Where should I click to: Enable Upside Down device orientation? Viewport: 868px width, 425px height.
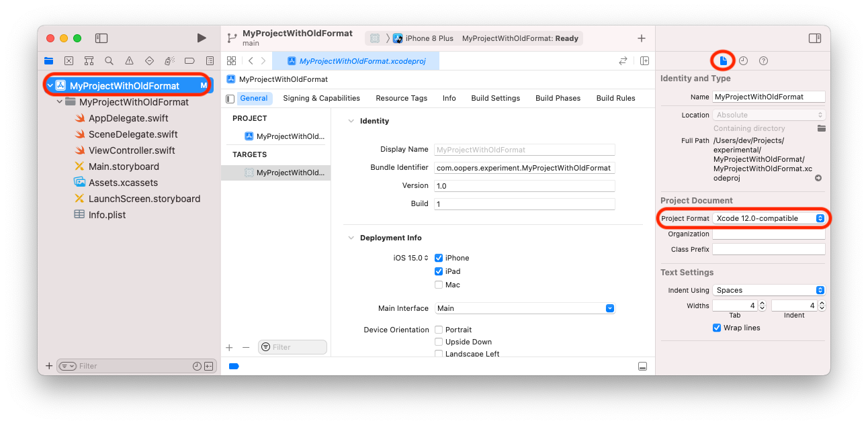(439, 342)
